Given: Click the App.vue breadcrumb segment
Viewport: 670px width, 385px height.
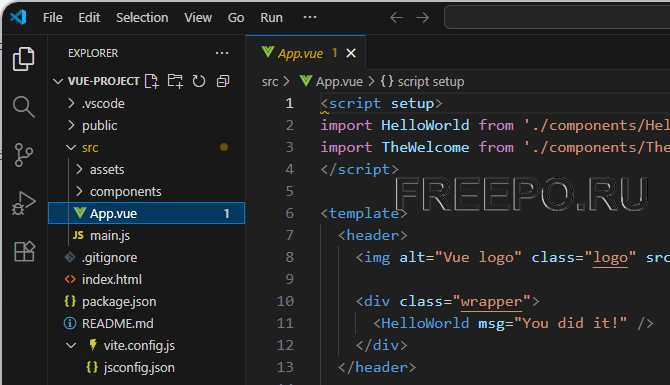Looking at the screenshot, I should point(332,81).
